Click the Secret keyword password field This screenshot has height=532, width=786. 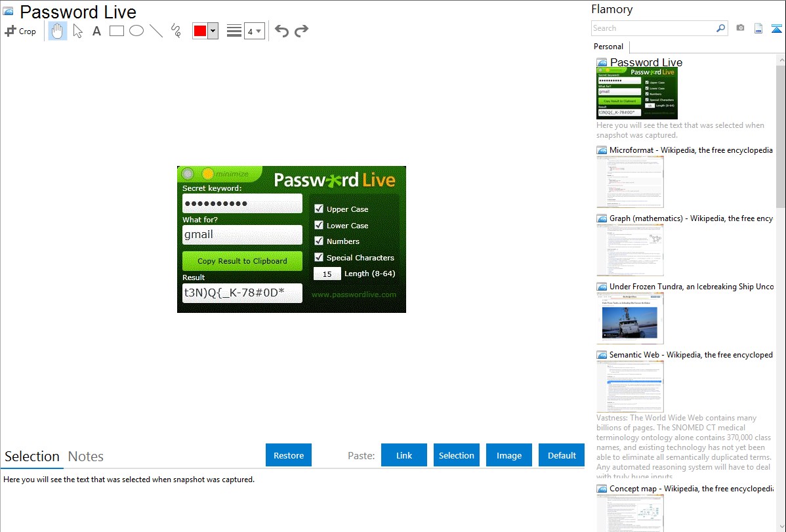242,203
